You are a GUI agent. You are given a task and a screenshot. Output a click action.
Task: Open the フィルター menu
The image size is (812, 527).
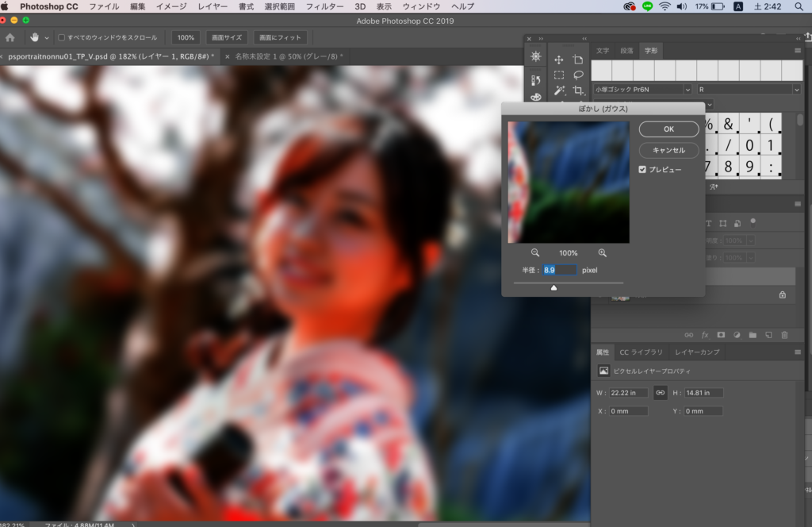[324, 6]
